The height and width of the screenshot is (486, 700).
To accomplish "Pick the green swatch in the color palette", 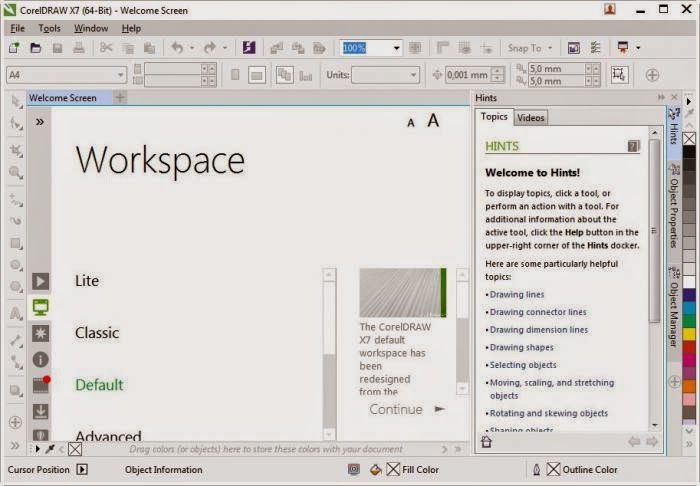I will (689, 321).
